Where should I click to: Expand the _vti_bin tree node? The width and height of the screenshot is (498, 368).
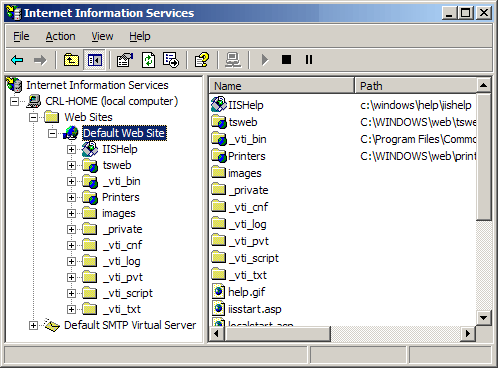[71, 181]
